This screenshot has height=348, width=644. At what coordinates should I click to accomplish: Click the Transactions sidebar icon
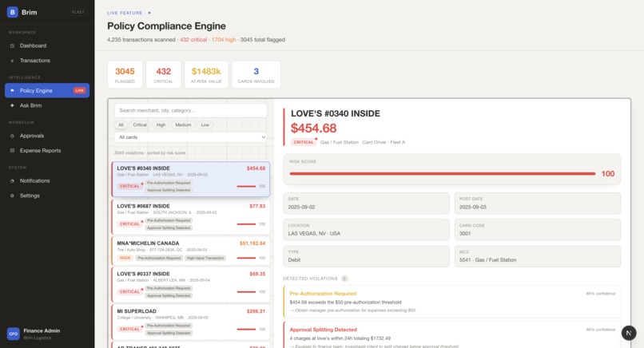(x=12, y=61)
